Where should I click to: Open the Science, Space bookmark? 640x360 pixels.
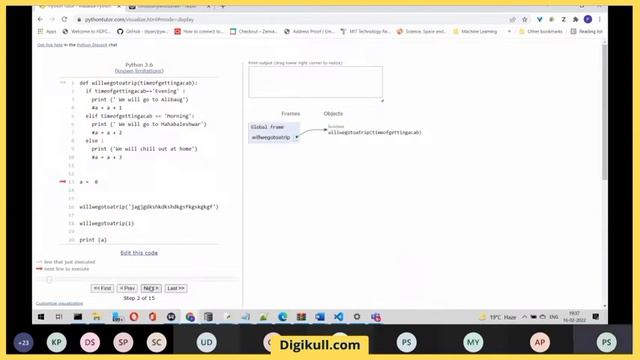click(x=422, y=31)
